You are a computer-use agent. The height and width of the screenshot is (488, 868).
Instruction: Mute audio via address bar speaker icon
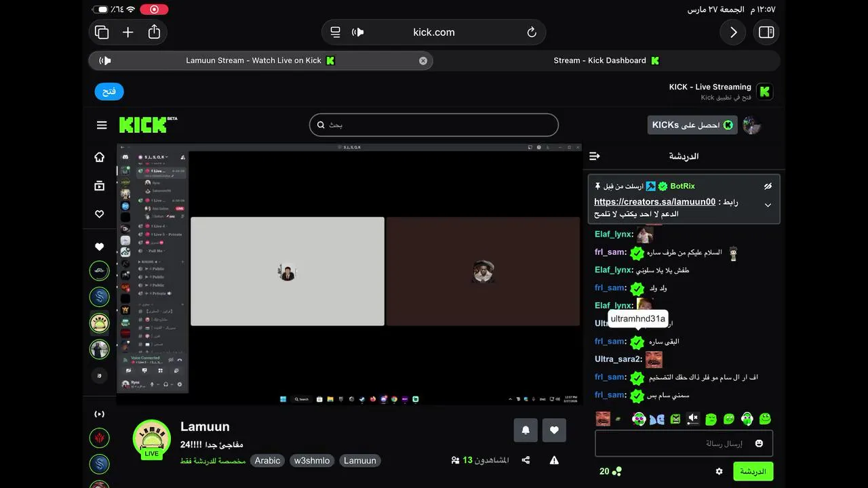(358, 32)
